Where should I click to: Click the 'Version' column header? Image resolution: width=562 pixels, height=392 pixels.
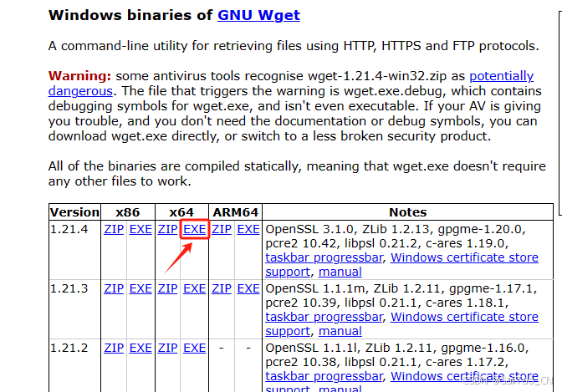74,212
